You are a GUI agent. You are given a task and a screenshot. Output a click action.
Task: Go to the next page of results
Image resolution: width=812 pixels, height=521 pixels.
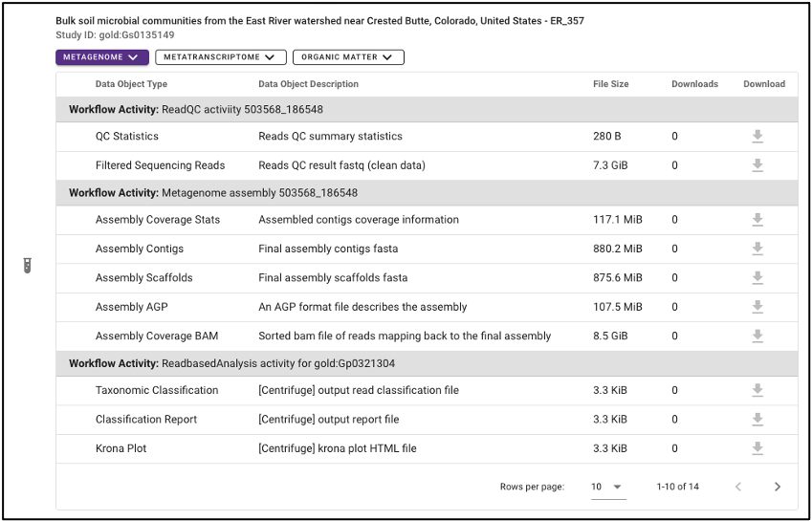[x=777, y=487]
